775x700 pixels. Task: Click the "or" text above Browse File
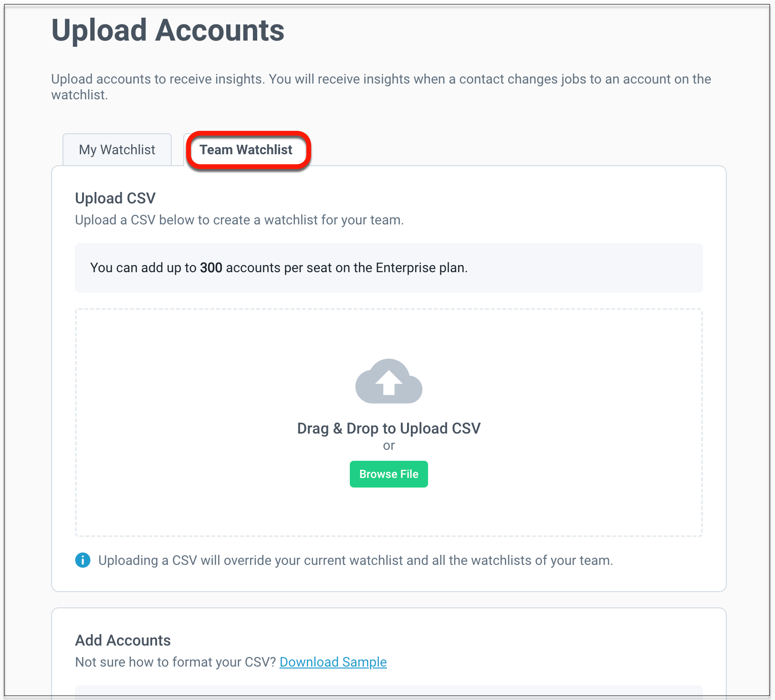point(389,445)
